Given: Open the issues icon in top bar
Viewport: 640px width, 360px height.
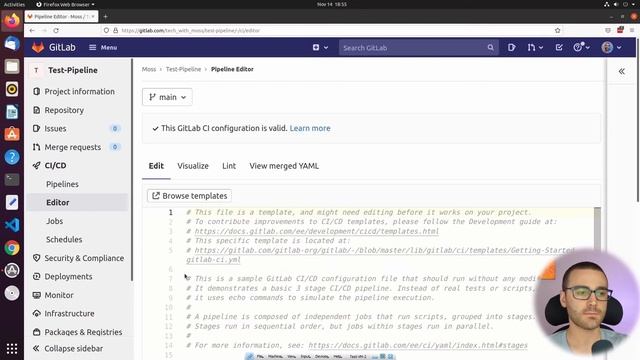Looking at the screenshot, I should 511,47.
